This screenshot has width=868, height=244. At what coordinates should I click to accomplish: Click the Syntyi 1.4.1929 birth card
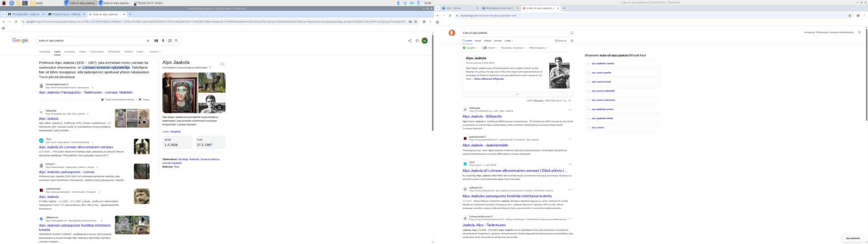click(x=178, y=142)
